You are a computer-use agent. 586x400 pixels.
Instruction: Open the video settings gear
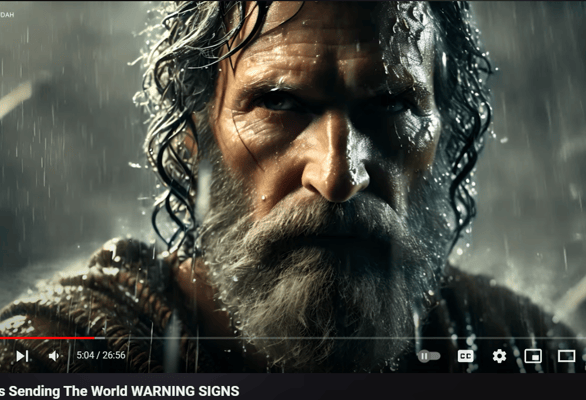[499, 356]
